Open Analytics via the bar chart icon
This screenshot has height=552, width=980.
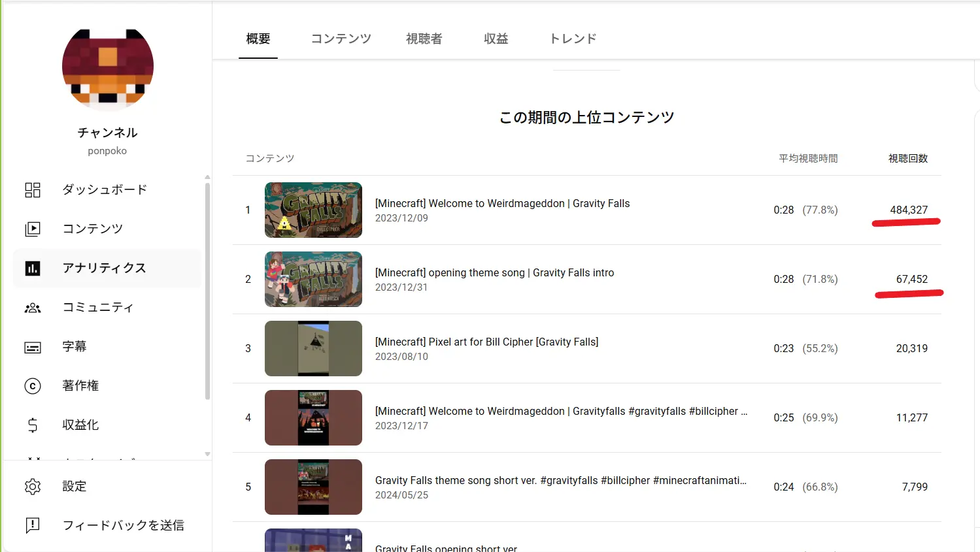pyautogui.click(x=33, y=268)
